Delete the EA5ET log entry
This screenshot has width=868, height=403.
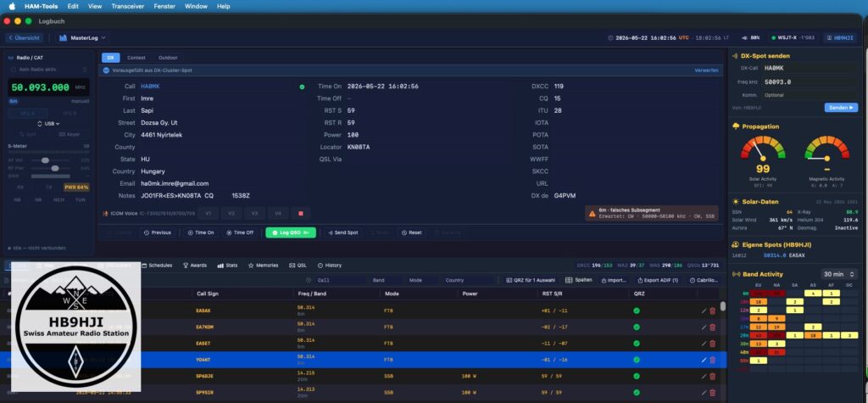coord(712,344)
